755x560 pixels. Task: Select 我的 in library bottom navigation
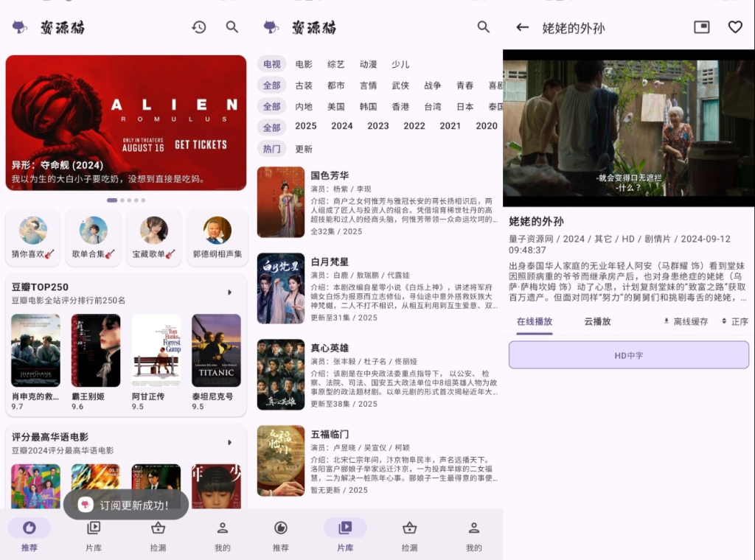coord(474,535)
